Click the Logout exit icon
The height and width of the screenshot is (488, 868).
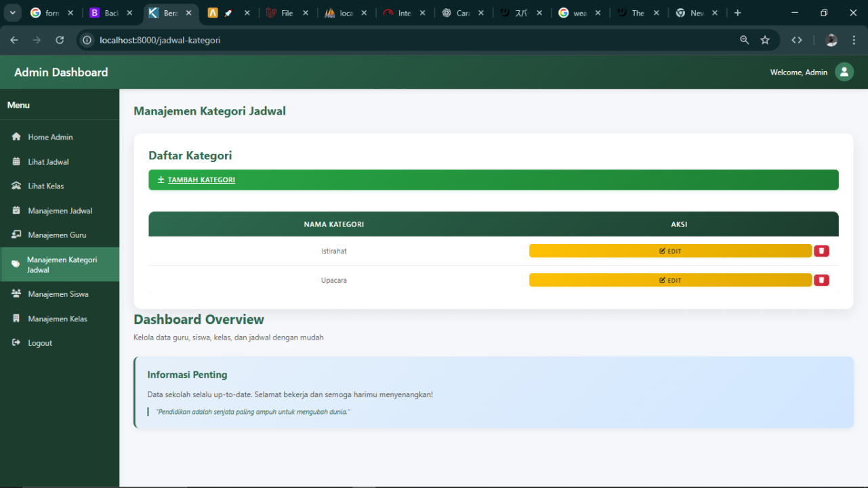[16, 343]
